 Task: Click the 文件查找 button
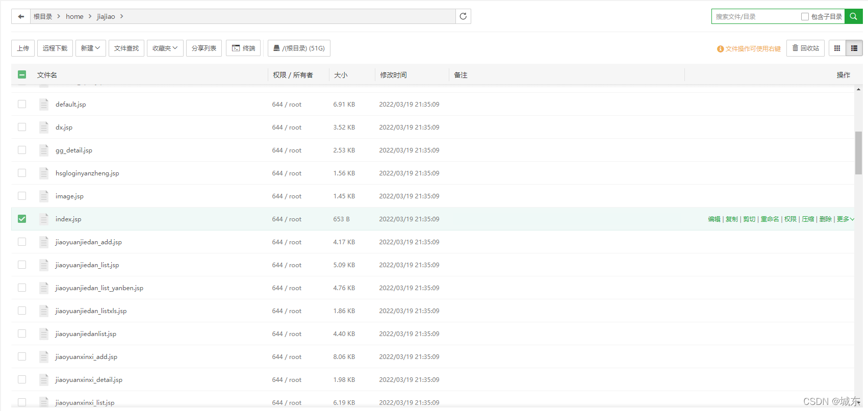[x=126, y=48]
